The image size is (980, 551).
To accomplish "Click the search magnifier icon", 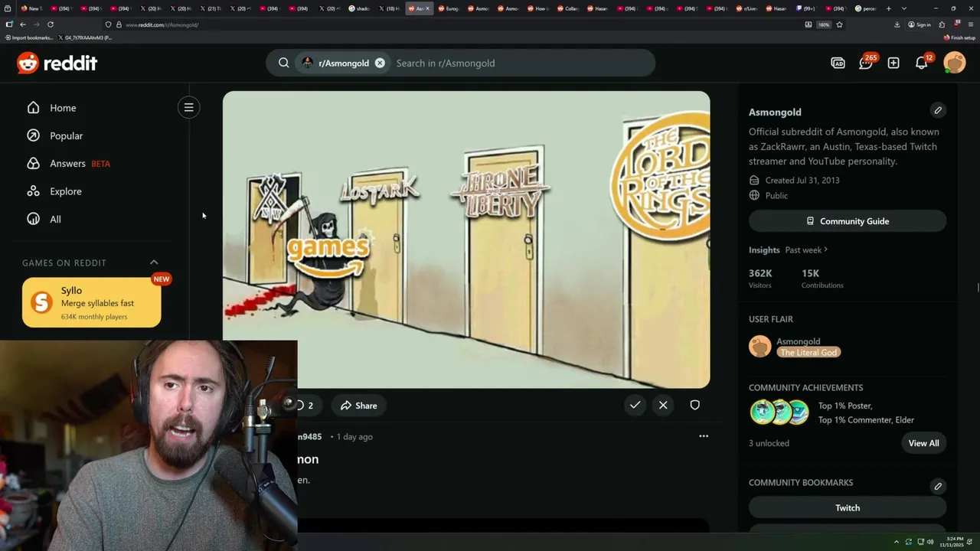I will pos(284,63).
